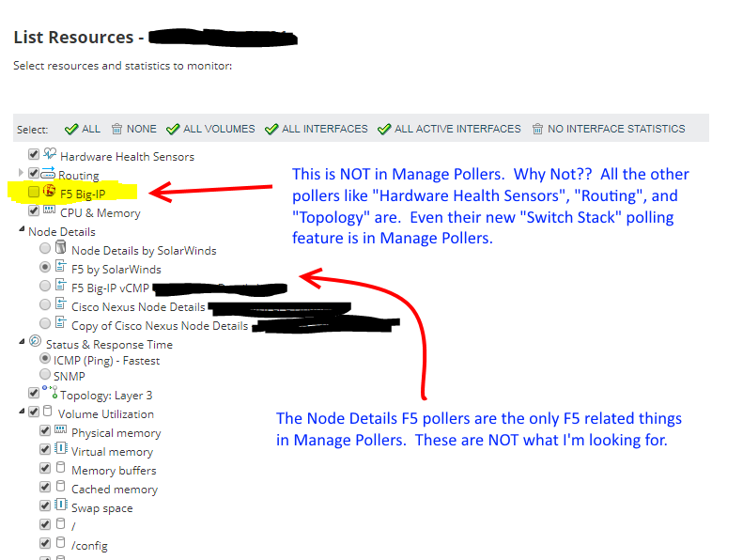Screen dimensions: 743x560
Task: Click the Topology Layer 3 node icon
Action: [x=50, y=392]
